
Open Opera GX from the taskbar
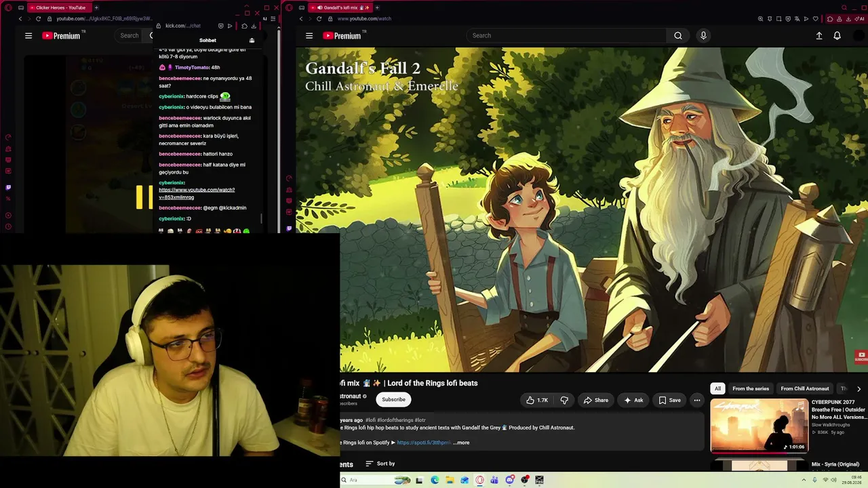click(479, 480)
